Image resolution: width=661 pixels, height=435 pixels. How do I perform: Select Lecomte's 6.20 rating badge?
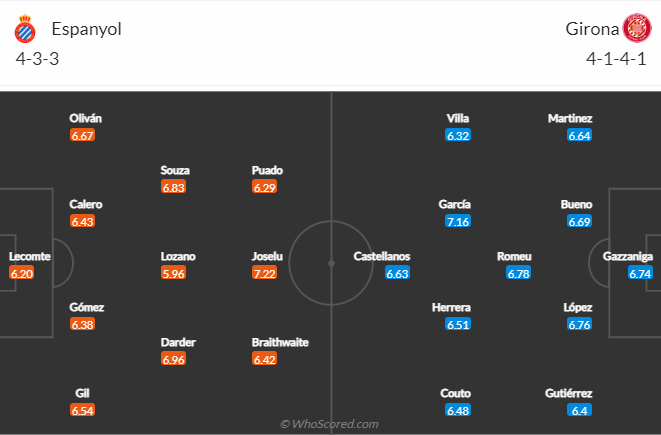(21, 273)
